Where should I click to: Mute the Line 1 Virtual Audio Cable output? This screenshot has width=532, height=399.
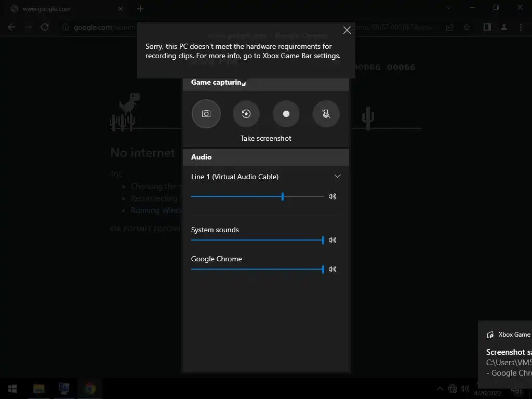(332, 196)
